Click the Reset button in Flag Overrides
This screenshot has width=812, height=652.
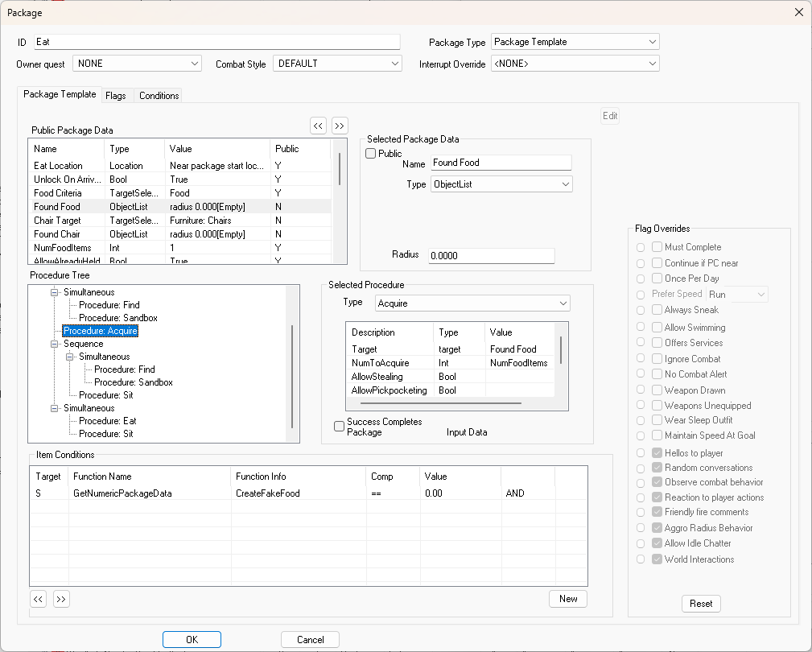pos(701,604)
